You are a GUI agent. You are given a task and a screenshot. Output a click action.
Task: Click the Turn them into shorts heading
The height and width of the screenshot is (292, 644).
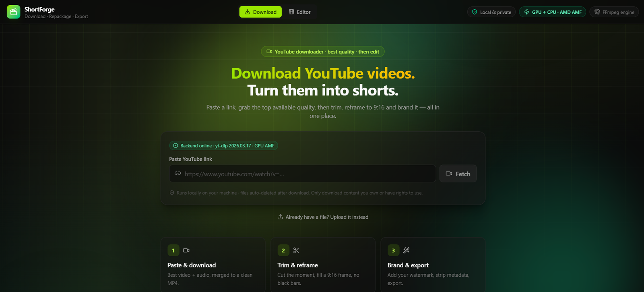[x=323, y=90]
